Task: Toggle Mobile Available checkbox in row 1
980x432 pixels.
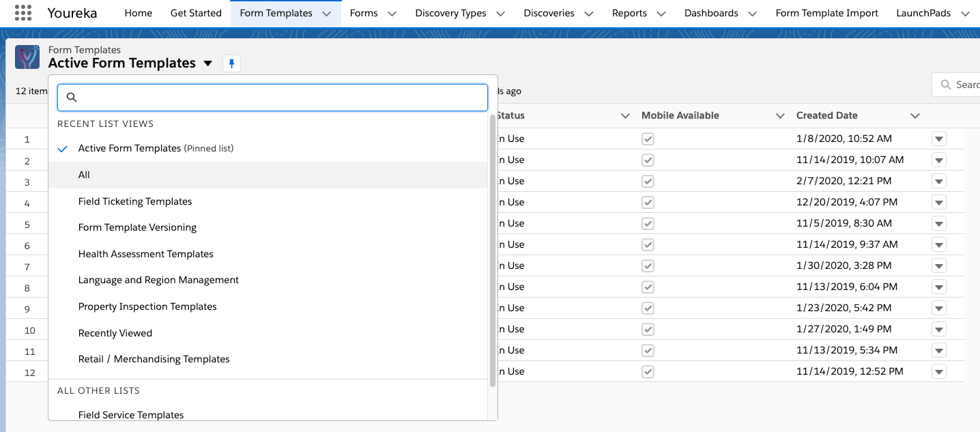Action: pos(648,139)
